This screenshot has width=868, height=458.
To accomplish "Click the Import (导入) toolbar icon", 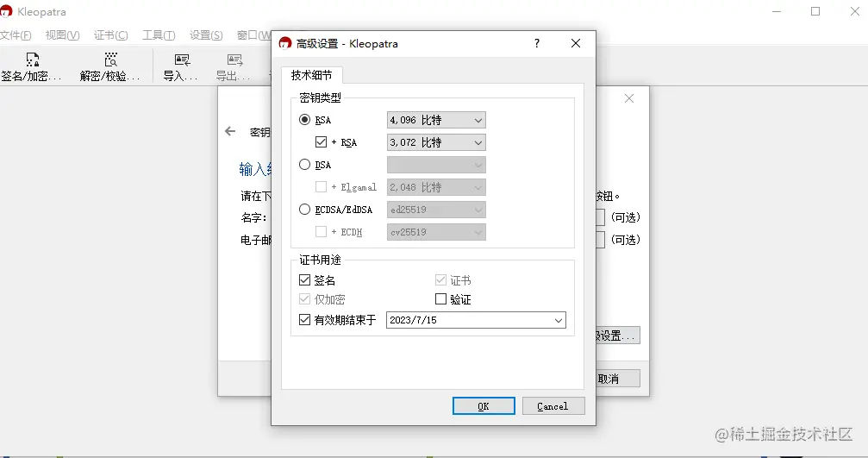I will (x=182, y=60).
